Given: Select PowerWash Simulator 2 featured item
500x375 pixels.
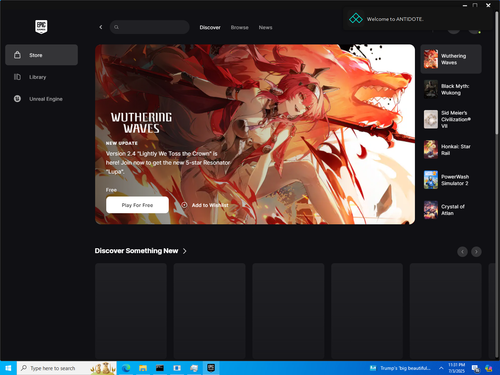Looking at the screenshot, I should (x=451, y=180).
